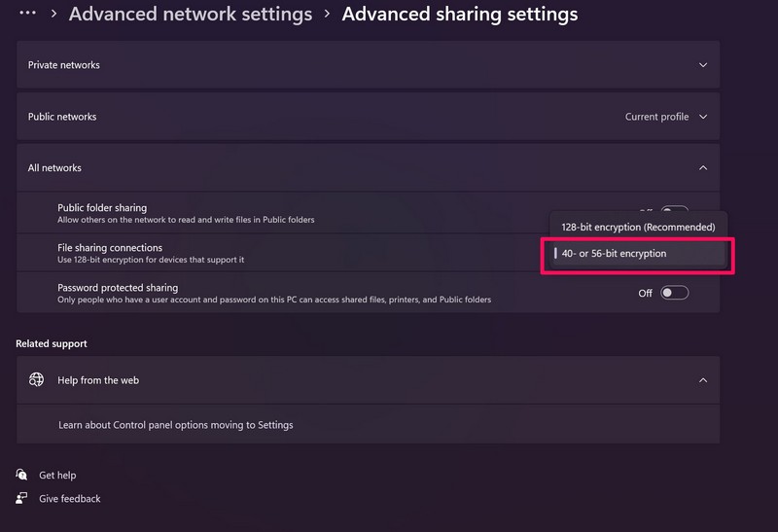The image size is (778, 532).
Task: Expand the Public networks section chevron
Action: click(x=703, y=117)
